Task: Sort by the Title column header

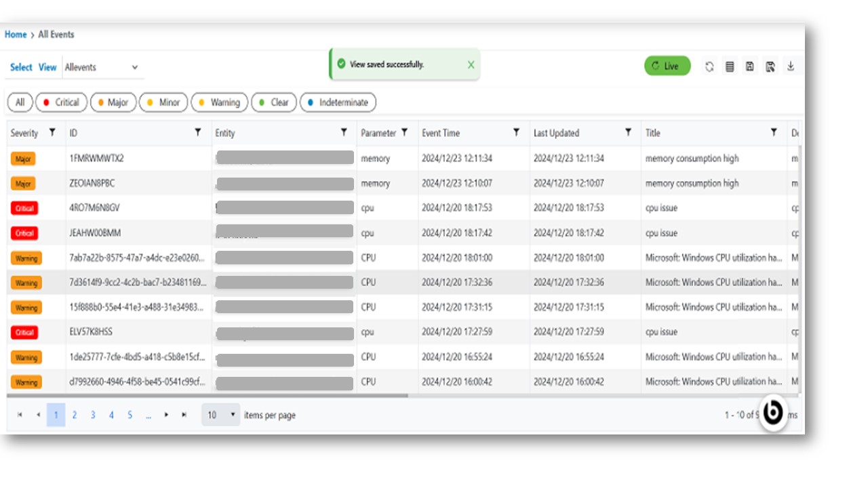Action: 652,133
